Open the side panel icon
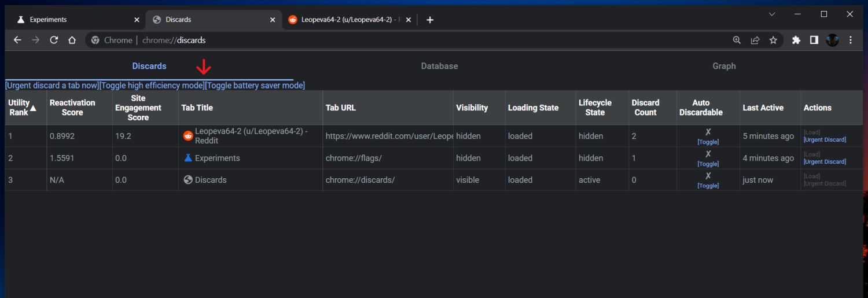Viewport: 868px width, 298px height. click(814, 40)
